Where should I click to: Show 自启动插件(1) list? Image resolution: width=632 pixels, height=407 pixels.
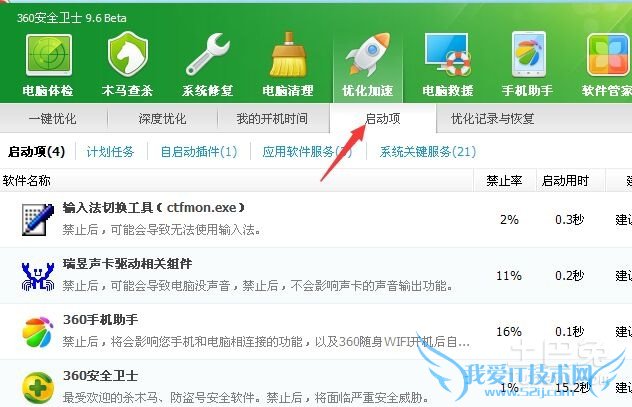pos(199,152)
